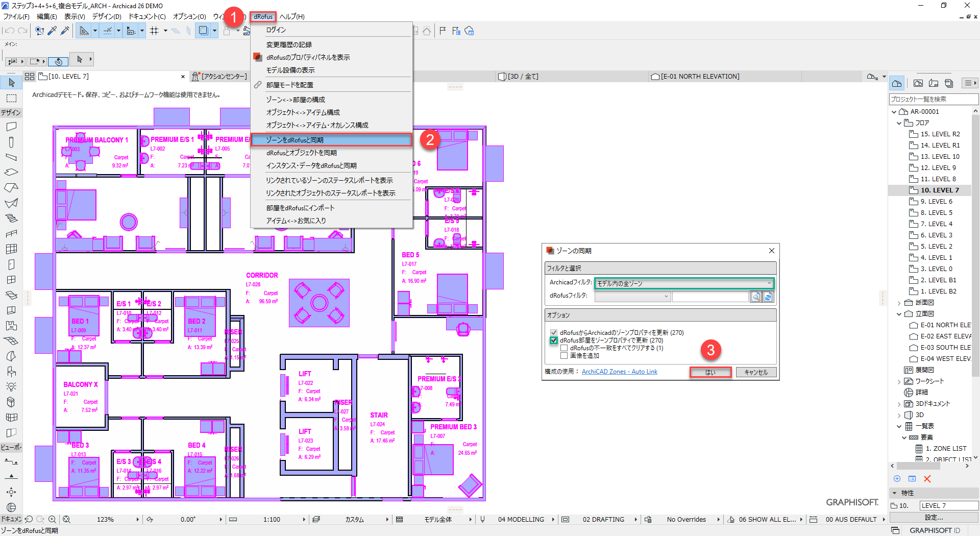Click the はい button
The width and height of the screenshot is (980, 536).
pyautogui.click(x=710, y=372)
